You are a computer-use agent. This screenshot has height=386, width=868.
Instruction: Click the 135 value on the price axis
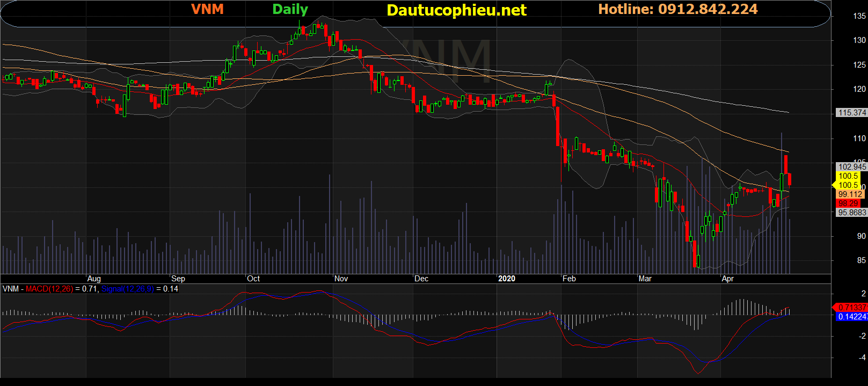[859, 16]
